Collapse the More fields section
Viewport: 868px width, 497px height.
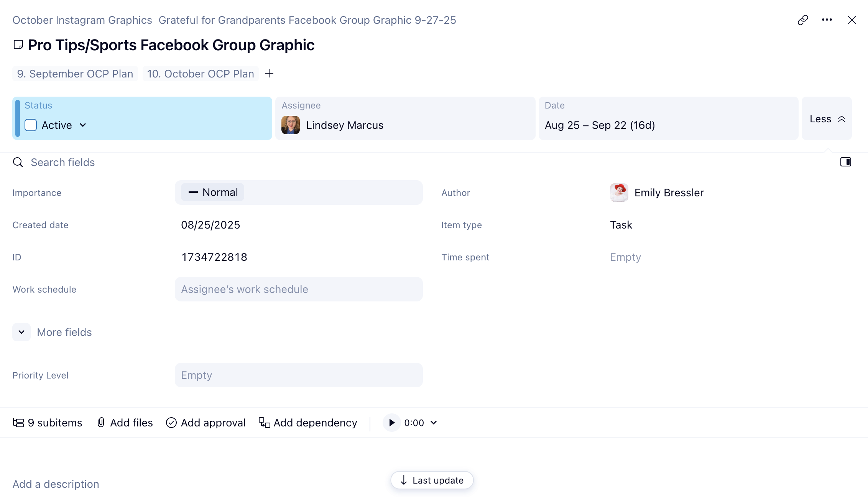pos(21,332)
